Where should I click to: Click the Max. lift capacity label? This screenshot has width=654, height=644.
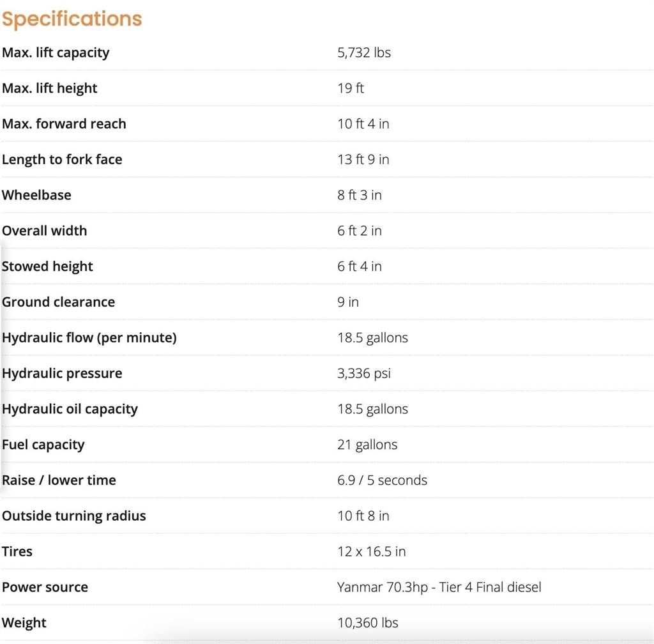(56, 52)
